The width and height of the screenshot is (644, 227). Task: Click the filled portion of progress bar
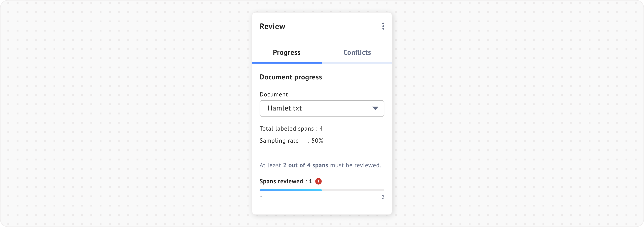pos(291,190)
